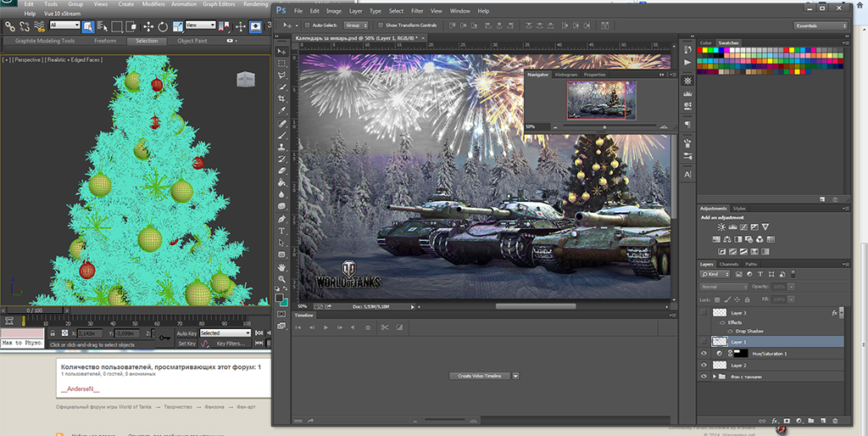868x436 pixels.
Task: Hide Layer 2 via eye icon
Action: point(704,366)
